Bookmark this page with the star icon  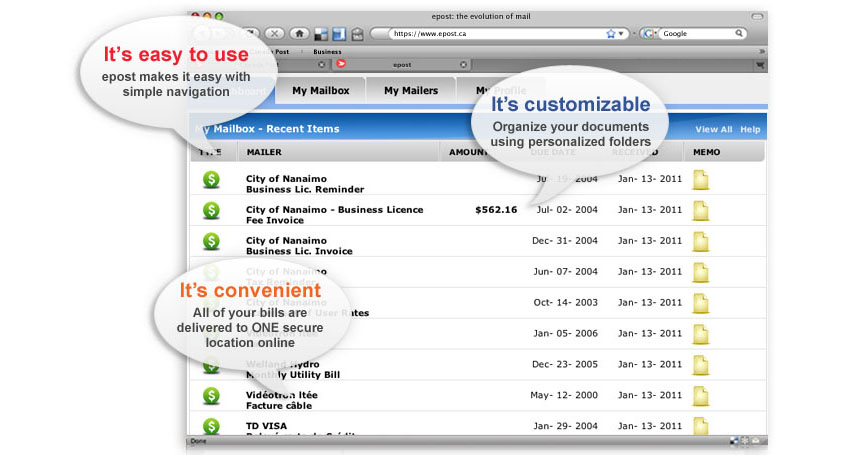click(611, 34)
